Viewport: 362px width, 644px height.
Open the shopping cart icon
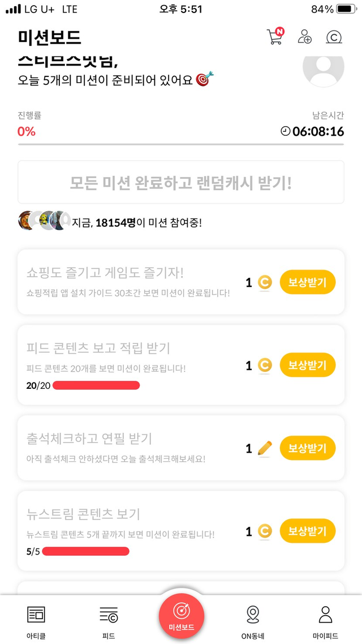pyautogui.click(x=274, y=37)
